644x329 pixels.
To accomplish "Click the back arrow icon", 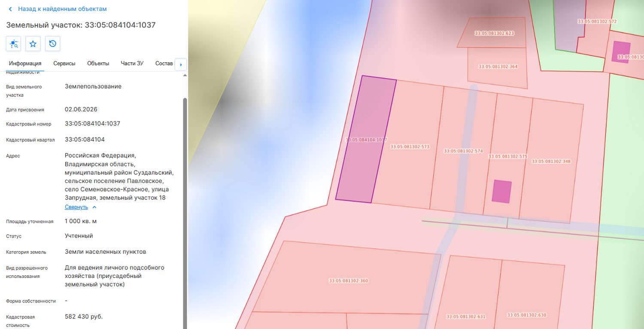I will (x=10, y=9).
